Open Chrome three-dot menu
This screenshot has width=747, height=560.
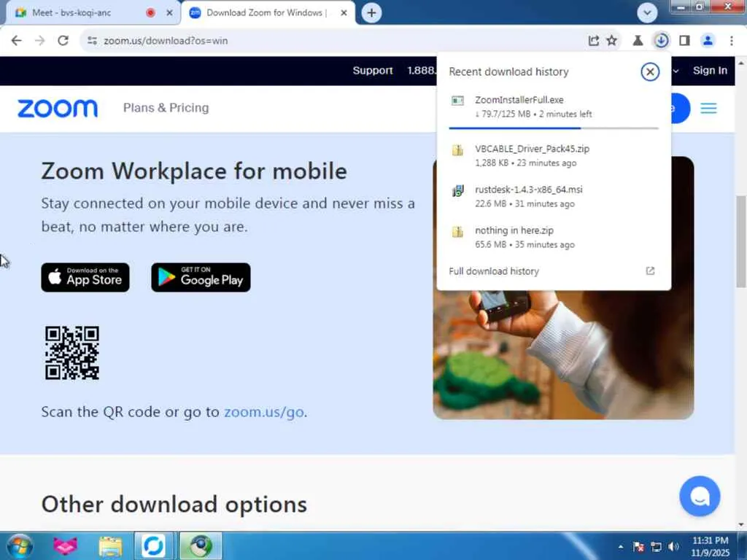coord(731,41)
